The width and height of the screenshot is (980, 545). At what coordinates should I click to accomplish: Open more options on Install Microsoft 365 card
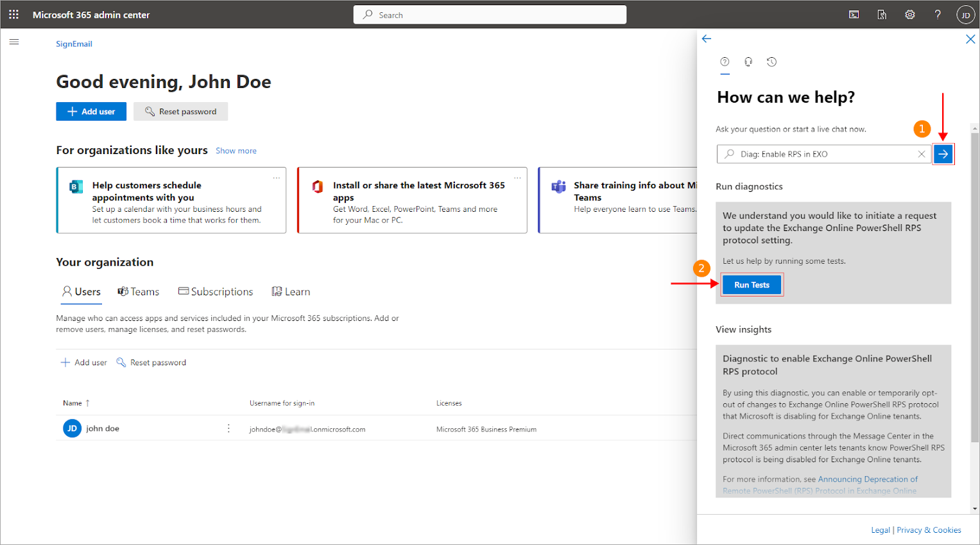point(517,177)
